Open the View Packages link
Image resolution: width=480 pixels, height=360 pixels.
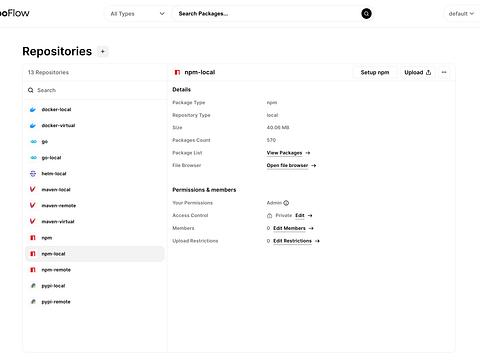tap(284, 153)
